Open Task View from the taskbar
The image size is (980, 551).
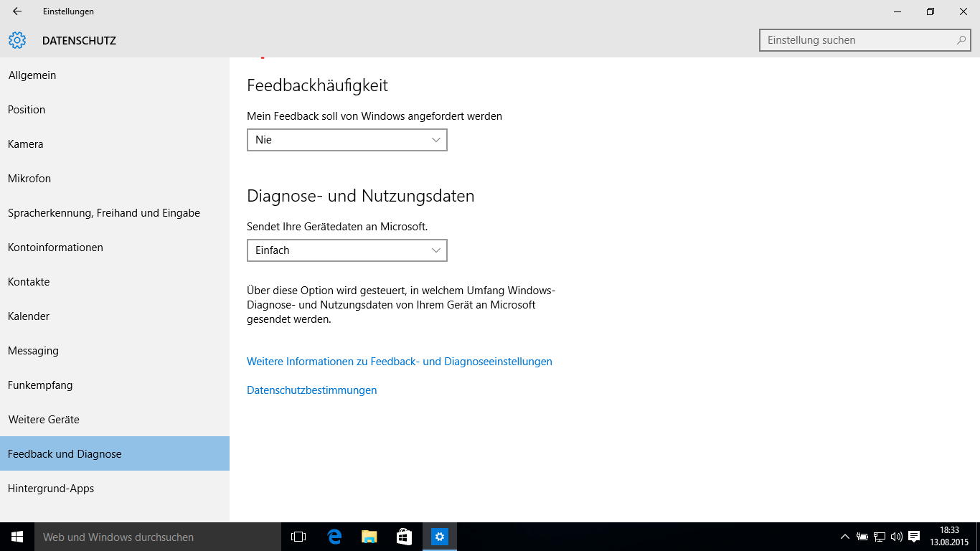[x=298, y=537]
